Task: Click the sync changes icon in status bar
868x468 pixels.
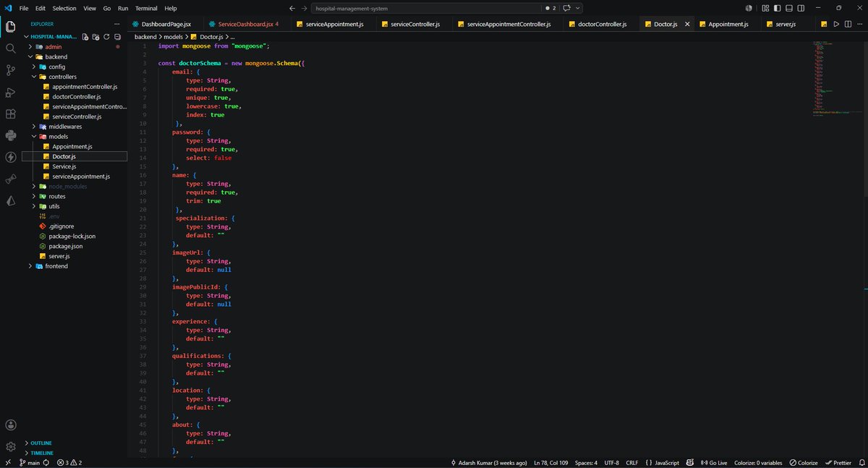Action: pyautogui.click(x=46, y=463)
